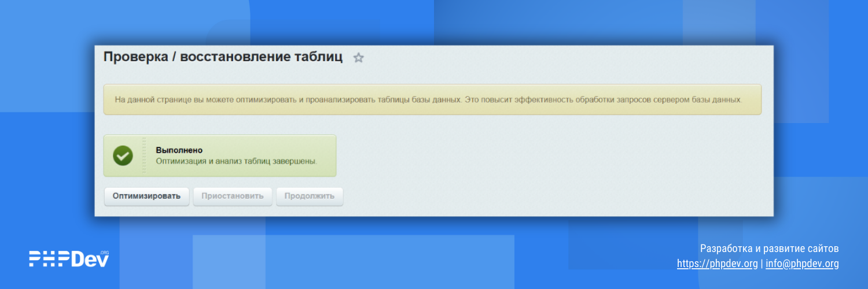This screenshot has width=868, height=289.
Task: Click the small .ORG label on logo
Action: tap(105, 253)
